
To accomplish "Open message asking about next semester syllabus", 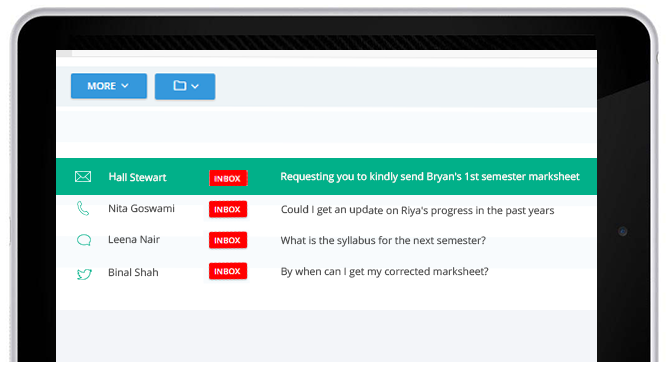I will [383, 240].
